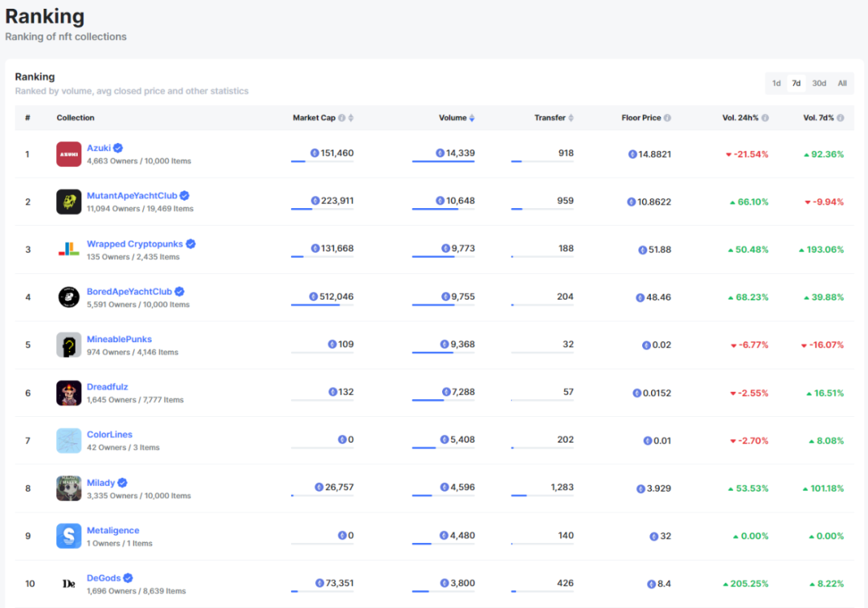Click DeGods' 205.25% 24h change
The width and height of the screenshot is (868, 608).
coord(745,584)
